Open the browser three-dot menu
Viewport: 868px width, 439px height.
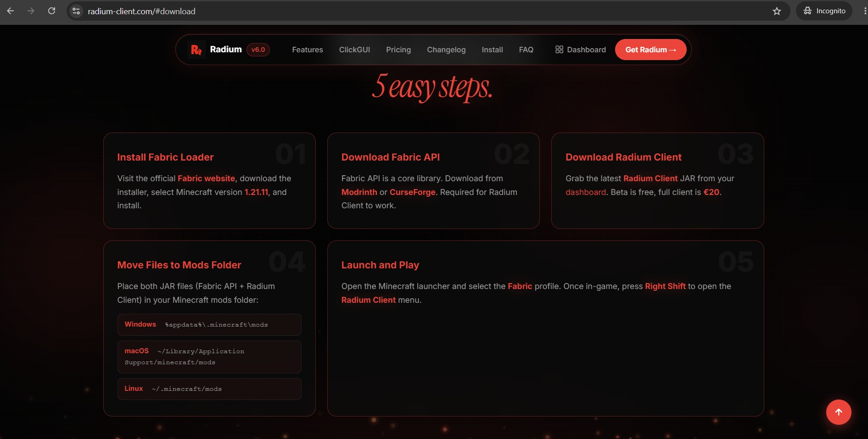(x=865, y=11)
